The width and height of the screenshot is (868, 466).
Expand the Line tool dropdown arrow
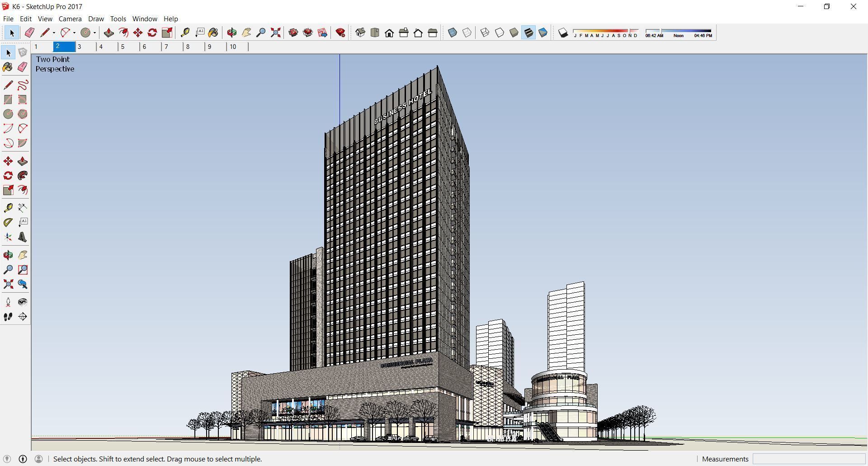54,33
